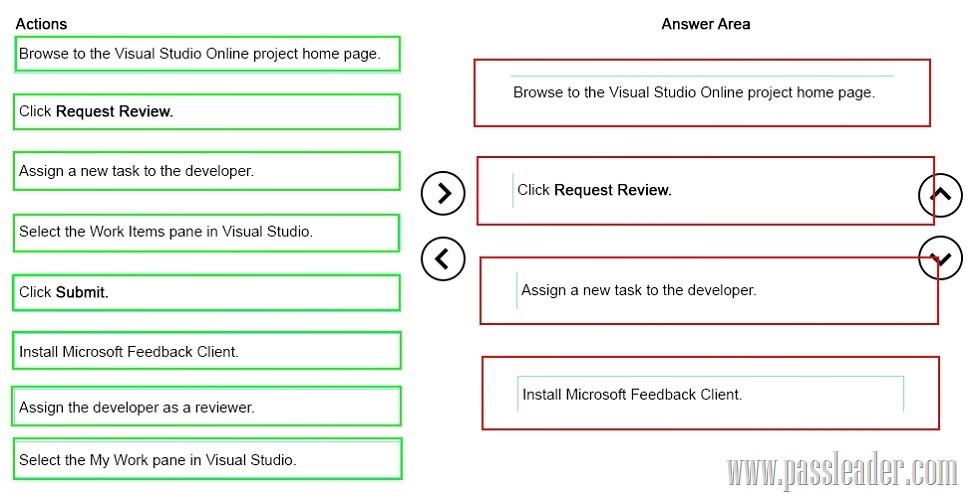Click the 'Actions' heading

(41, 24)
